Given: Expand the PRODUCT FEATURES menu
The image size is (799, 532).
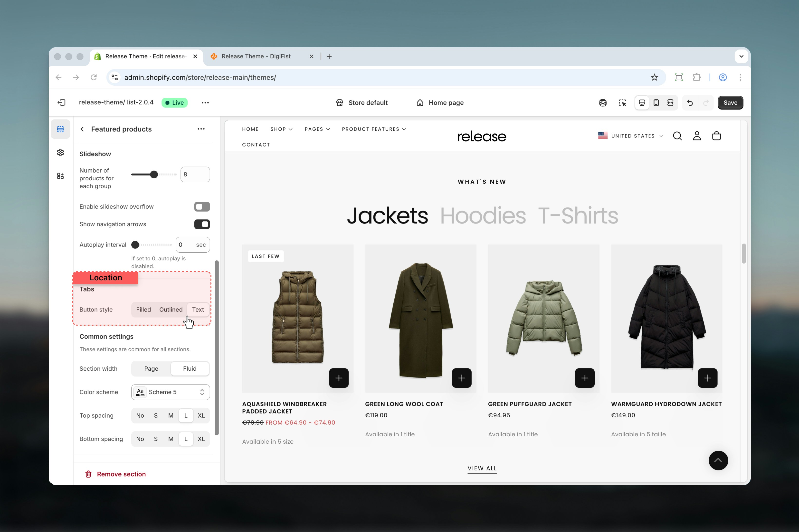Looking at the screenshot, I should (x=373, y=129).
